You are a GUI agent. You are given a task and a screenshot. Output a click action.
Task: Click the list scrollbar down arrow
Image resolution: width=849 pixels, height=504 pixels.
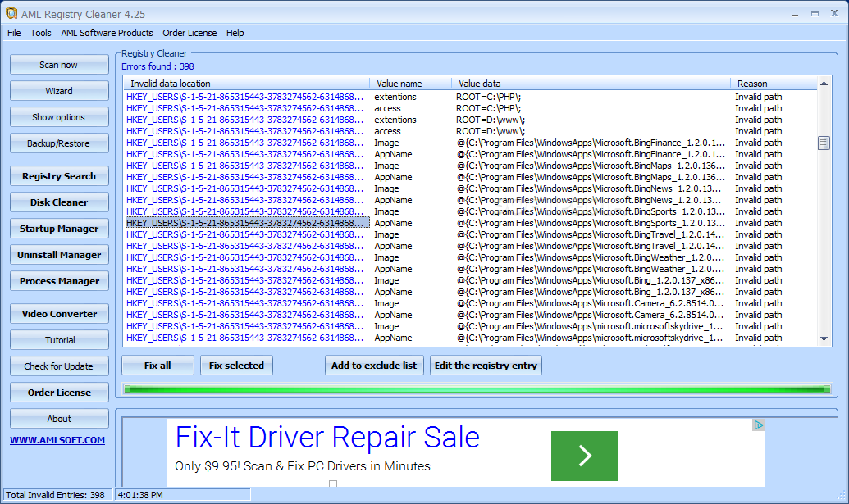(x=824, y=339)
